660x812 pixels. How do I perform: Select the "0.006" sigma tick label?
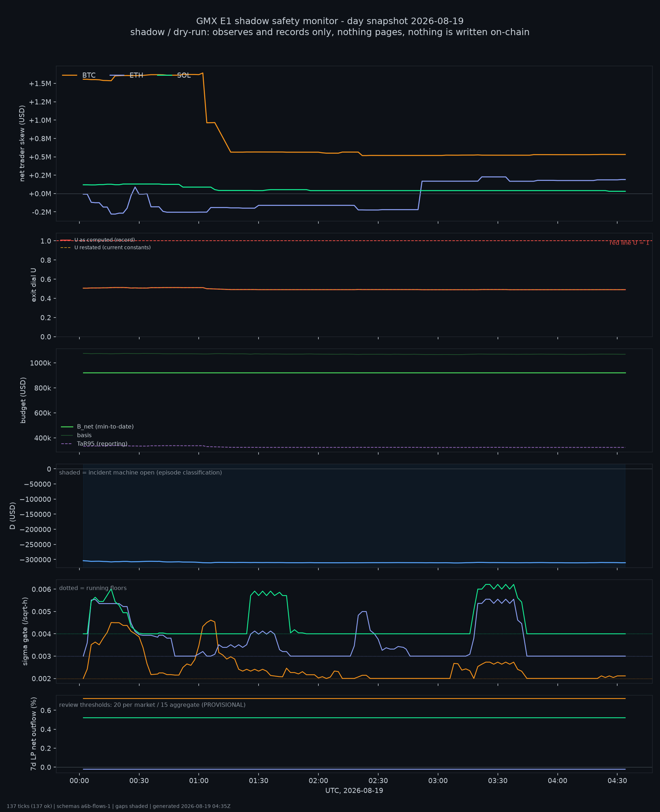[x=41, y=589]
